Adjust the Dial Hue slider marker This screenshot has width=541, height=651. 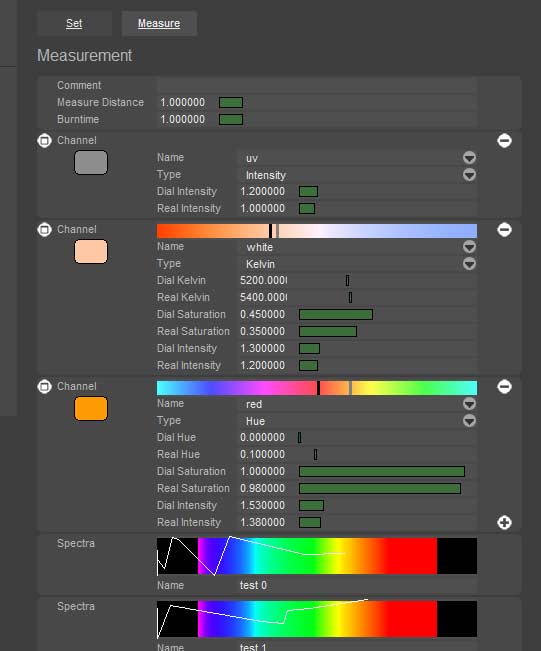(299, 438)
